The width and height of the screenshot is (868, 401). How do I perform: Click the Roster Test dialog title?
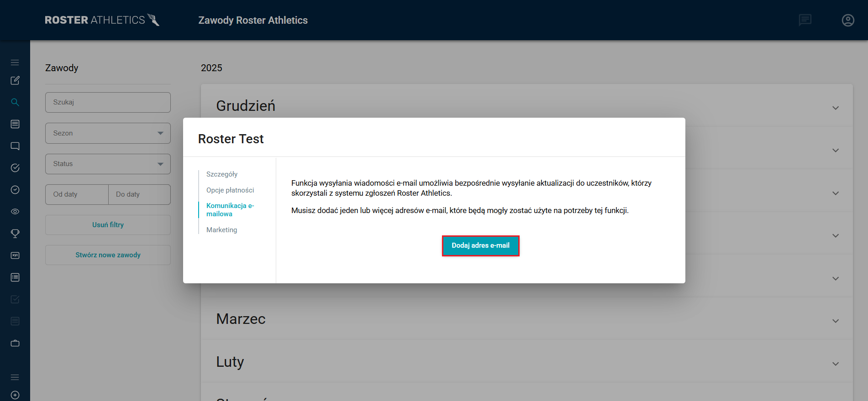[x=231, y=139]
